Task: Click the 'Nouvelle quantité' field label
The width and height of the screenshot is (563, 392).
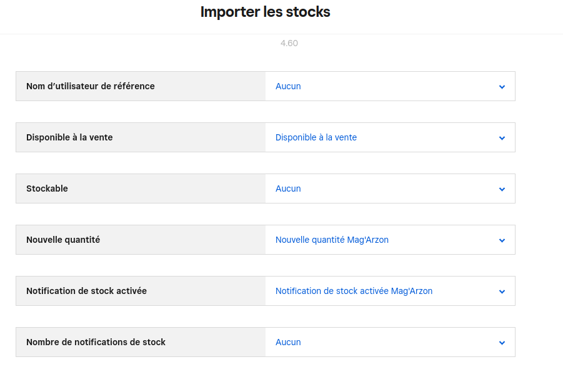Action: coord(63,240)
